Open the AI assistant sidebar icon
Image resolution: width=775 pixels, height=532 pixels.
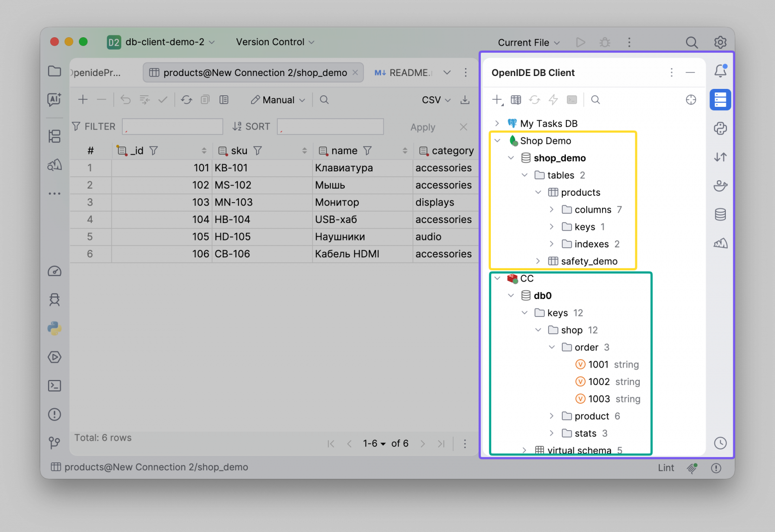click(x=55, y=100)
